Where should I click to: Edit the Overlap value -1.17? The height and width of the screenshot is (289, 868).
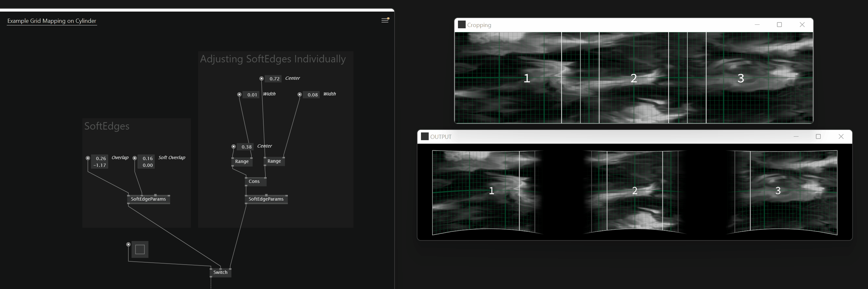tap(100, 165)
